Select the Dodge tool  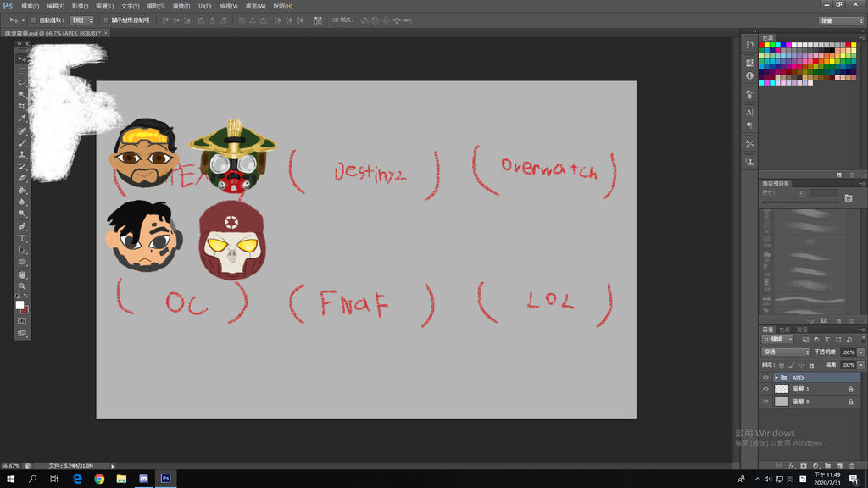(x=21, y=214)
